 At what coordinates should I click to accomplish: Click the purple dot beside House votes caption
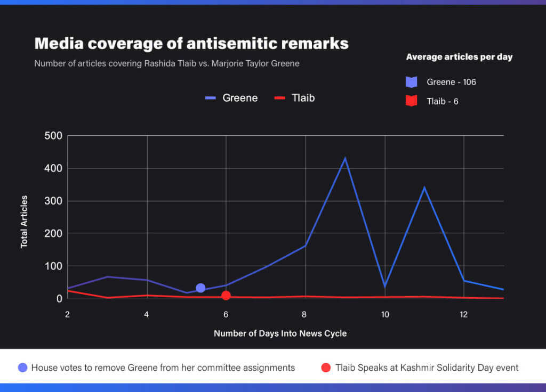point(22,367)
